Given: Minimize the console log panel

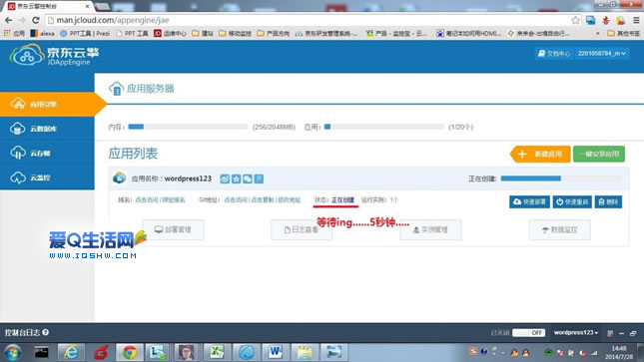Looking at the screenshot, I should 621,333.
